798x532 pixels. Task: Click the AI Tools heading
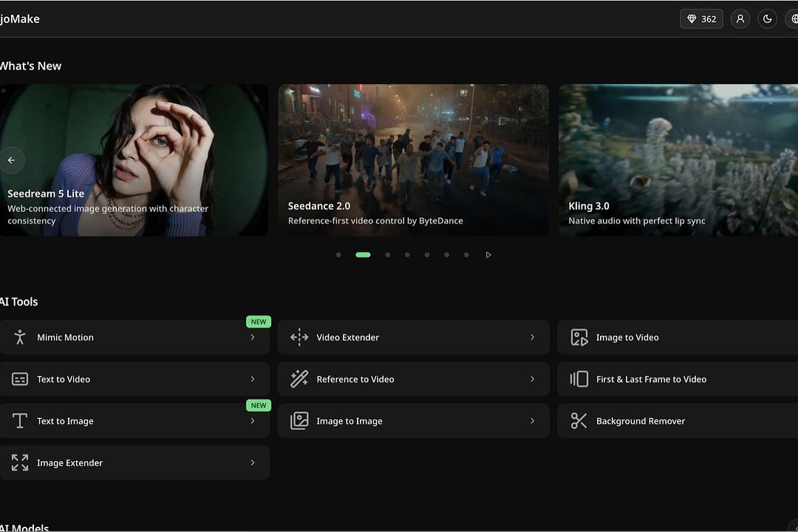[18, 302]
